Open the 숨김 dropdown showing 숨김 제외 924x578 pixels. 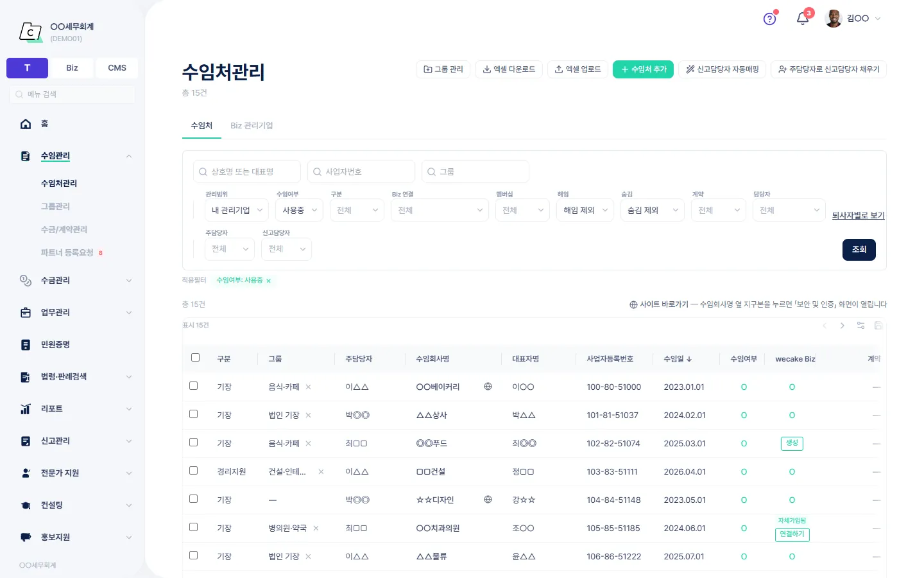click(x=653, y=211)
